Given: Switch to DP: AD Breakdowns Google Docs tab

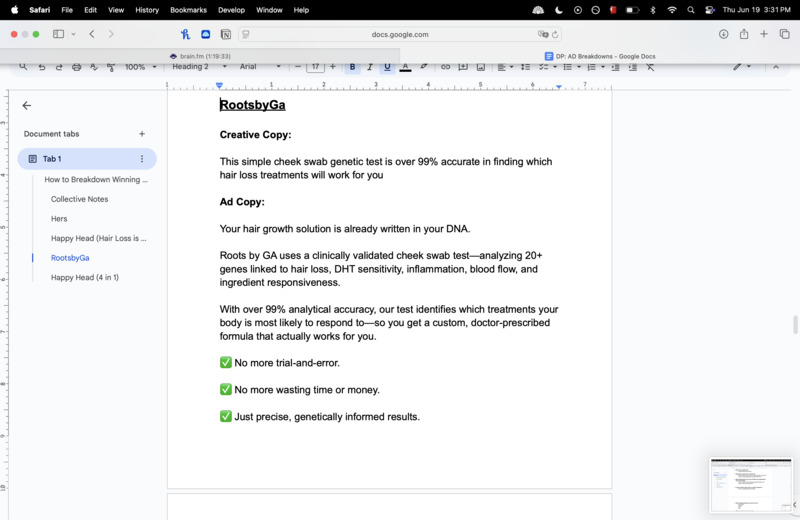Looking at the screenshot, I should 600,56.
